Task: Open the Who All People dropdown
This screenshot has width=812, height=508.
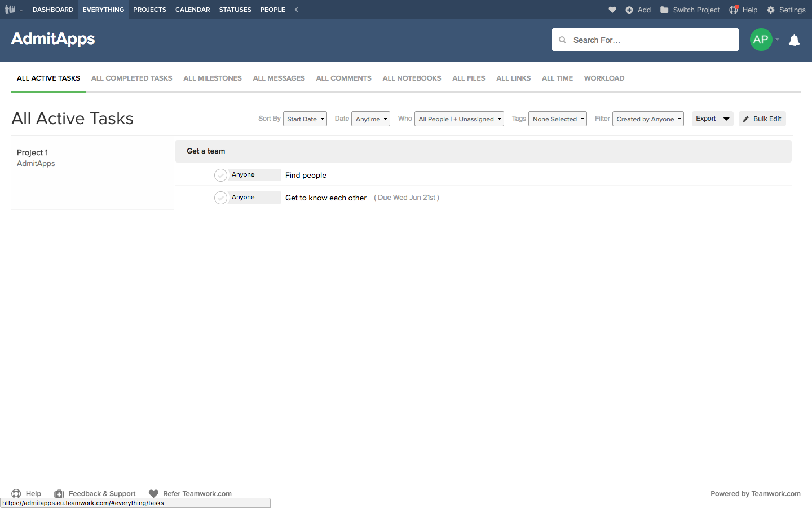Action: pyautogui.click(x=459, y=119)
